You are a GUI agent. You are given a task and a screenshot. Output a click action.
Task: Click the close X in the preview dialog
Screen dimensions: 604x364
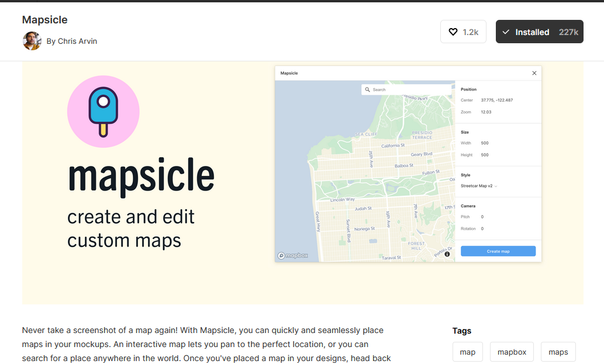click(x=534, y=73)
